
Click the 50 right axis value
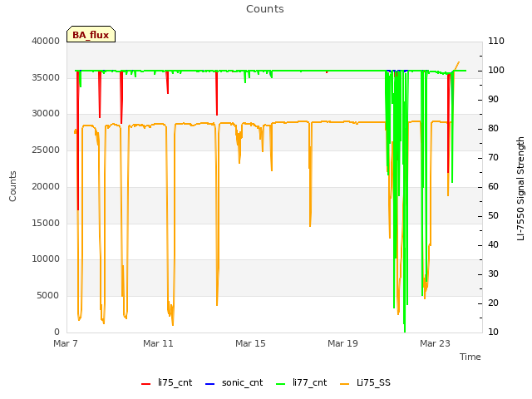pos(493,216)
